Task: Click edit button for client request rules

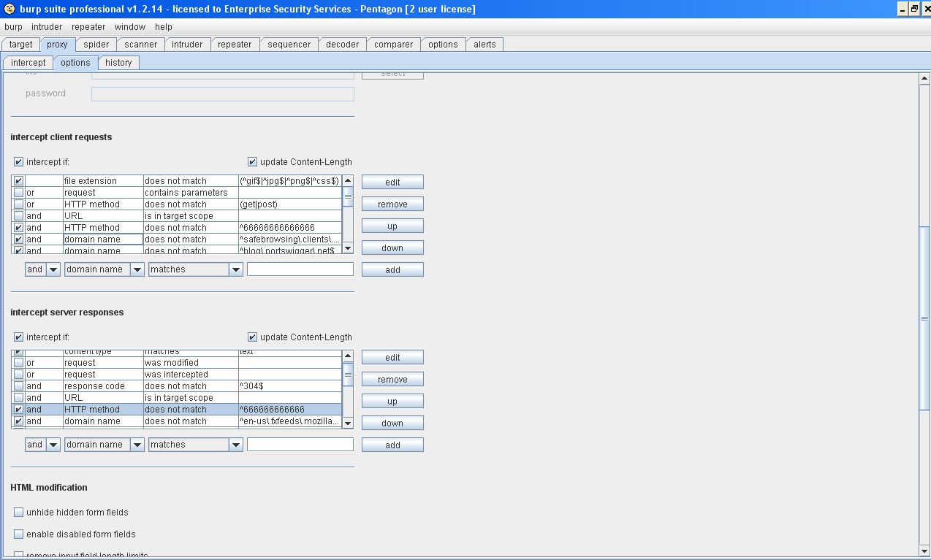Action: [392, 183]
